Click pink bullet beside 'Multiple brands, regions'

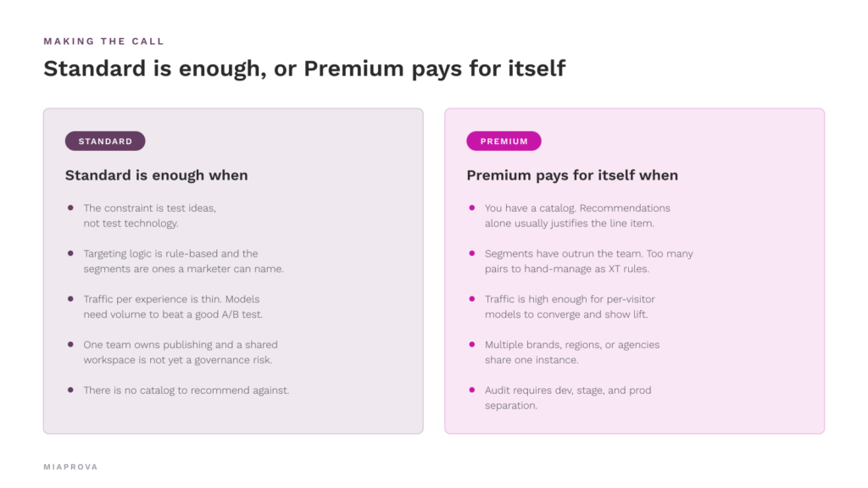471,344
